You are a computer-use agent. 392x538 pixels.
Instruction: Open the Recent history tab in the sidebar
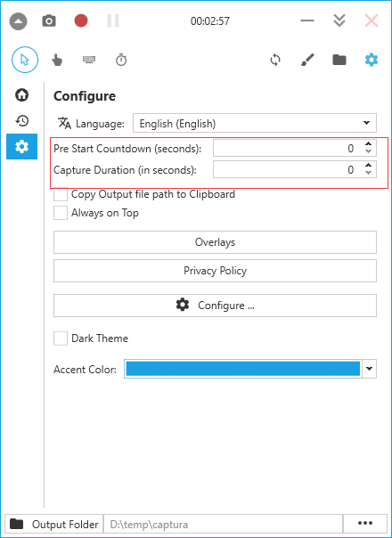22,120
